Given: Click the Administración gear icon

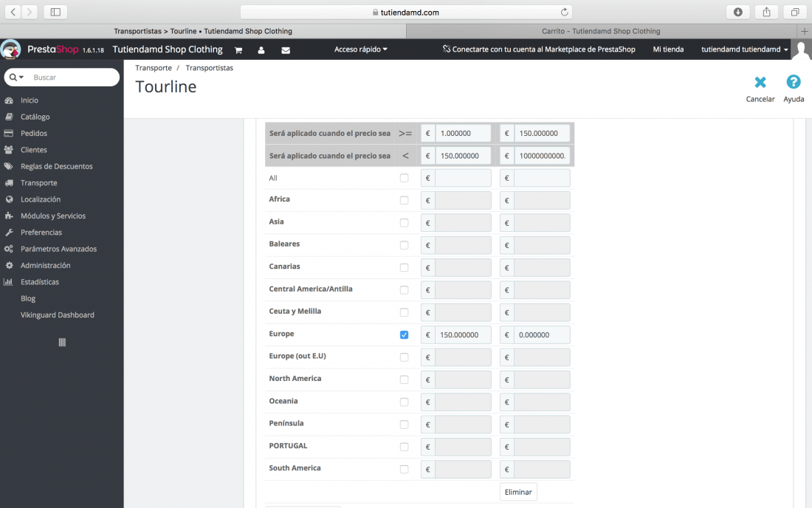Looking at the screenshot, I should 9,265.
